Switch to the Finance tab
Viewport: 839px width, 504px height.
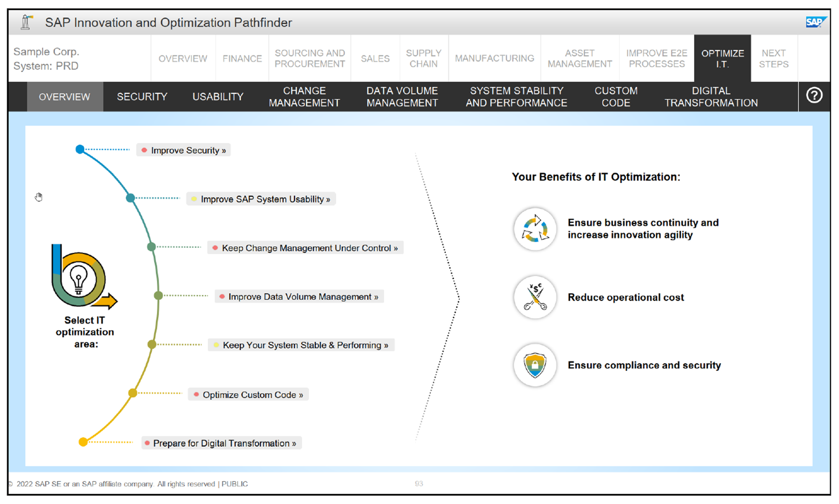point(242,58)
